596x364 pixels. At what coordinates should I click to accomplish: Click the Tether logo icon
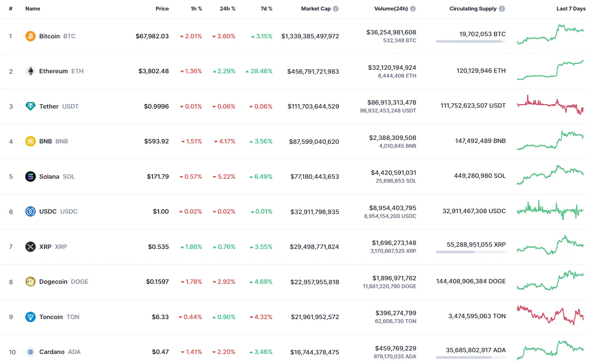click(x=31, y=106)
